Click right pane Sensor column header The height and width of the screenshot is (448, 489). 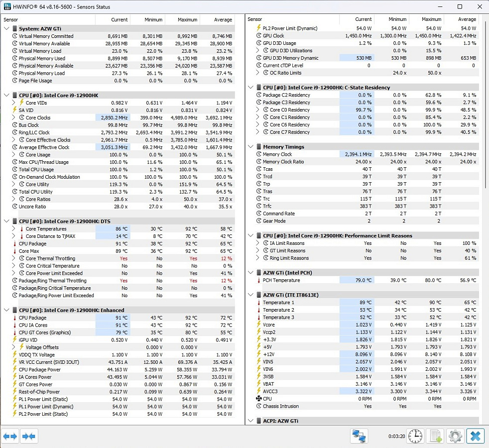click(x=292, y=19)
